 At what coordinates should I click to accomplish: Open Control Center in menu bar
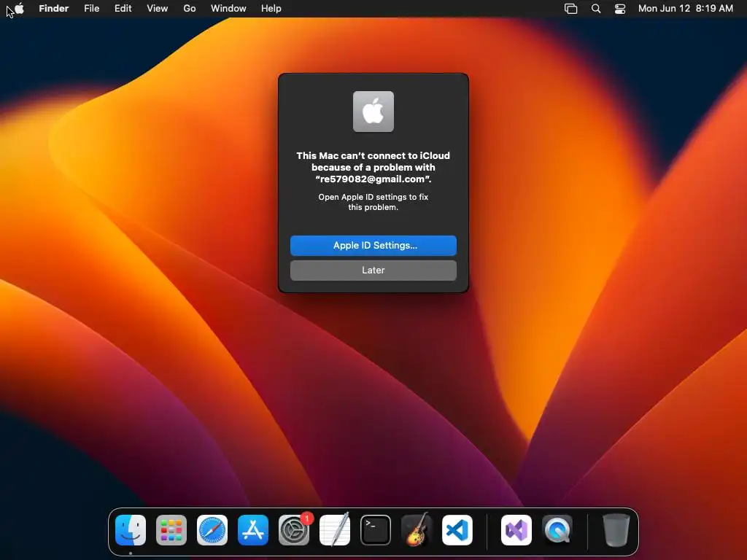[x=620, y=8]
